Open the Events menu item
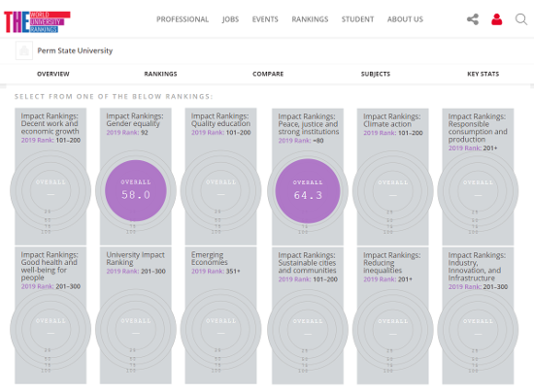The width and height of the screenshot is (534, 392). (265, 19)
